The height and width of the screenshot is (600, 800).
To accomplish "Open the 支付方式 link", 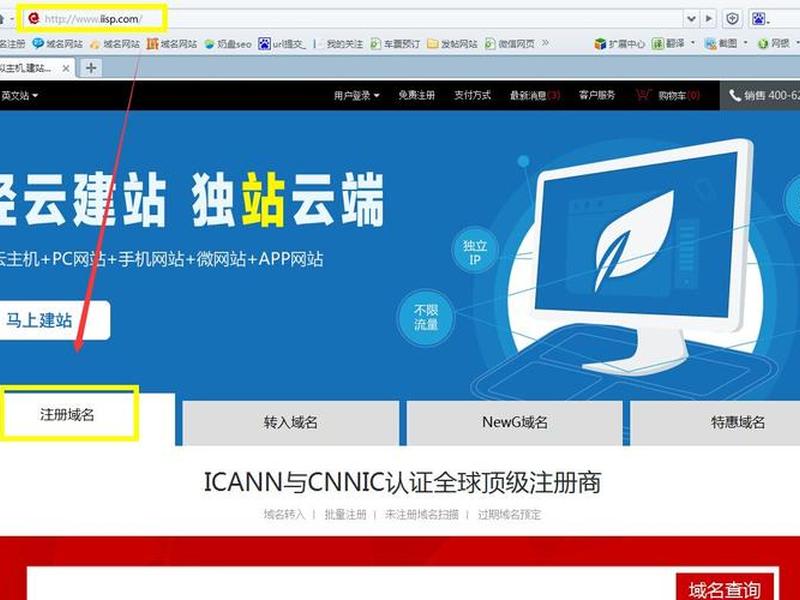I will pos(472,95).
